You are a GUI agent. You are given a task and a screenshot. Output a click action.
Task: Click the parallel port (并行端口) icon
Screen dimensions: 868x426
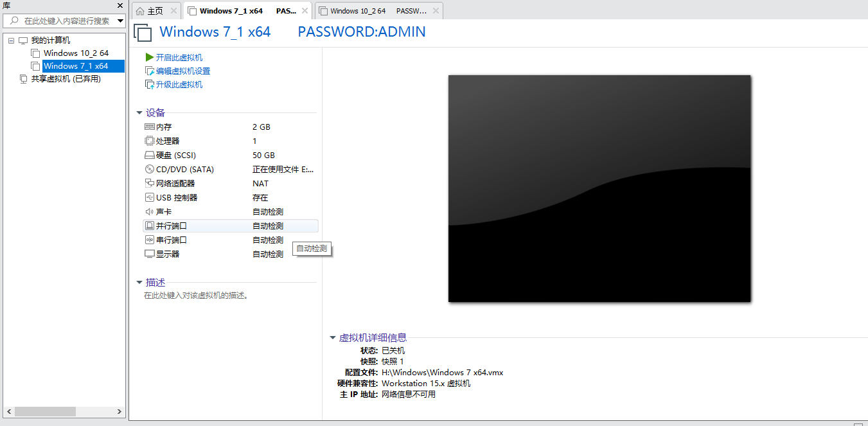coord(150,226)
